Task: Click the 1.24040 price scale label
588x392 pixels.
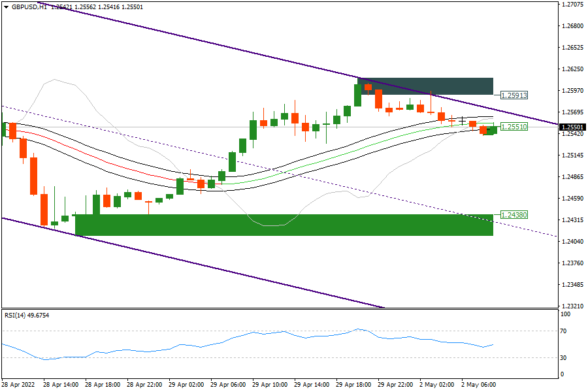Action: point(572,242)
